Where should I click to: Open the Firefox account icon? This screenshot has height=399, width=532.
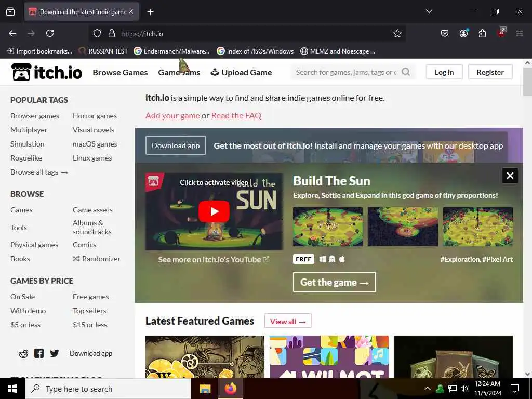click(463, 33)
